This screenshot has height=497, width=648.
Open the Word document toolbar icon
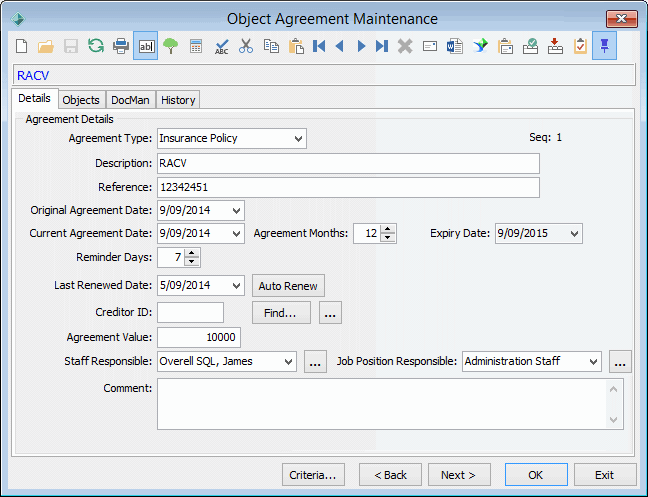click(455, 46)
